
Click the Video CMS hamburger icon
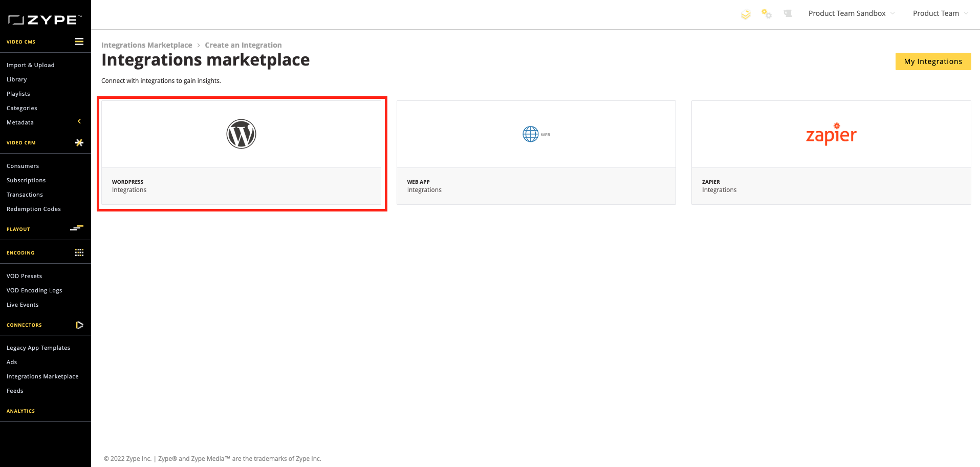[x=79, y=41]
